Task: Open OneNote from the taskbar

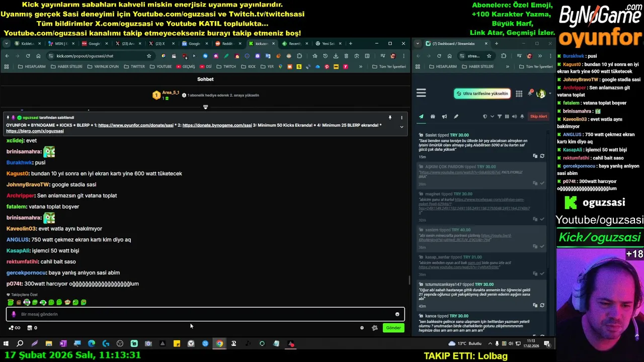Action: (63, 344)
